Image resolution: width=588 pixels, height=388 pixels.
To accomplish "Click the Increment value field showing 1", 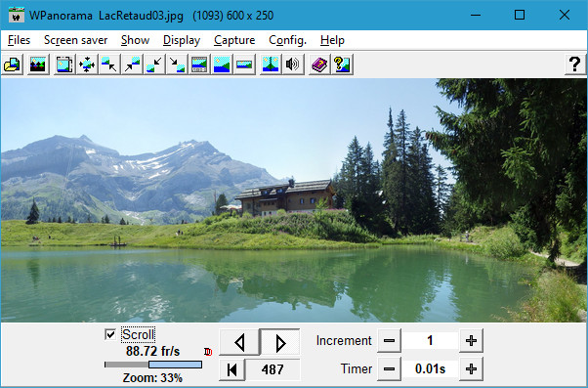I will (x=430, y=341).
